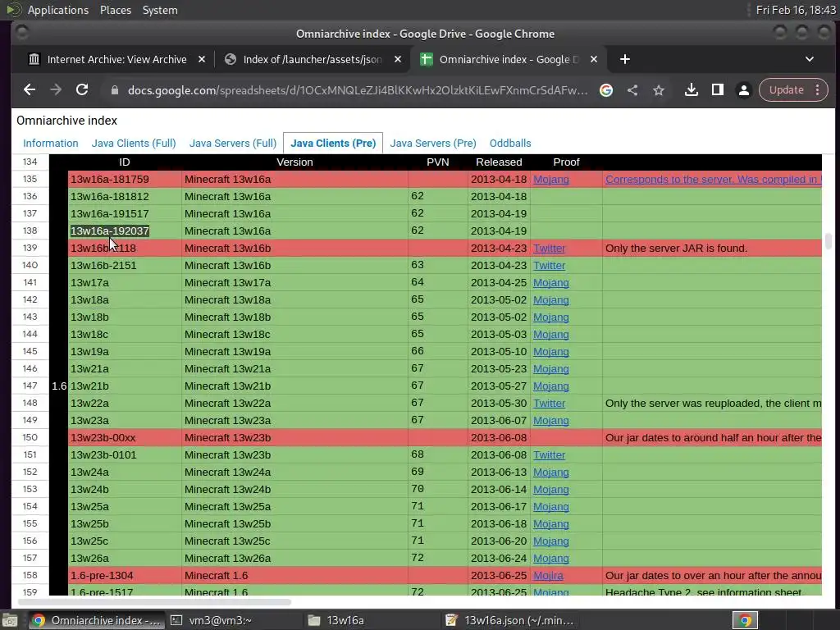Click row number 150
This screenshot has width=840, height=630.
click(x=30, y=438)
